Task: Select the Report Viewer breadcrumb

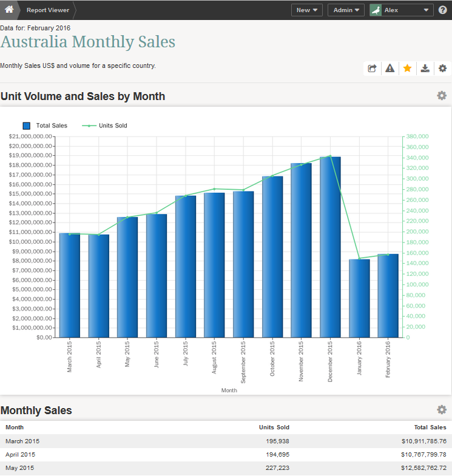Action: (48, 10)
